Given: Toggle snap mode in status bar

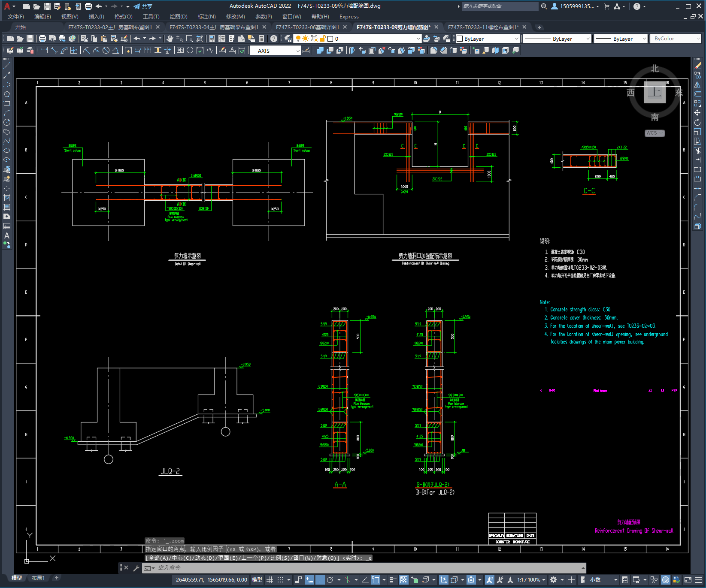Looking at the screenshot, I should point(280,580).
